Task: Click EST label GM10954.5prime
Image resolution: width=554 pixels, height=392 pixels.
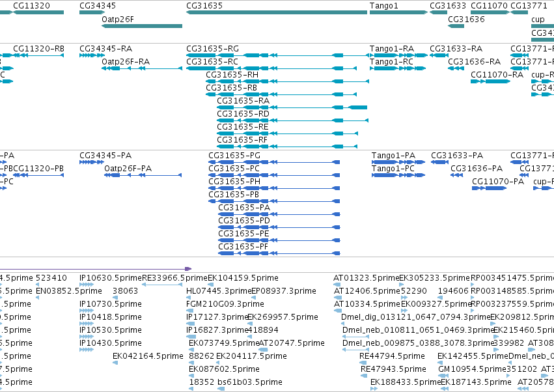Action: [473, 369]
